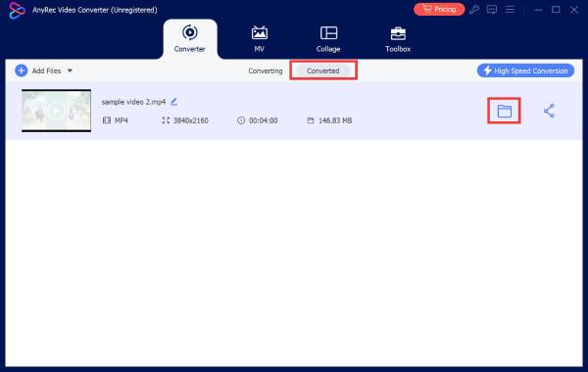Switch to the MV tab
This screenshot has width=588, height=372.
[259, 39]
